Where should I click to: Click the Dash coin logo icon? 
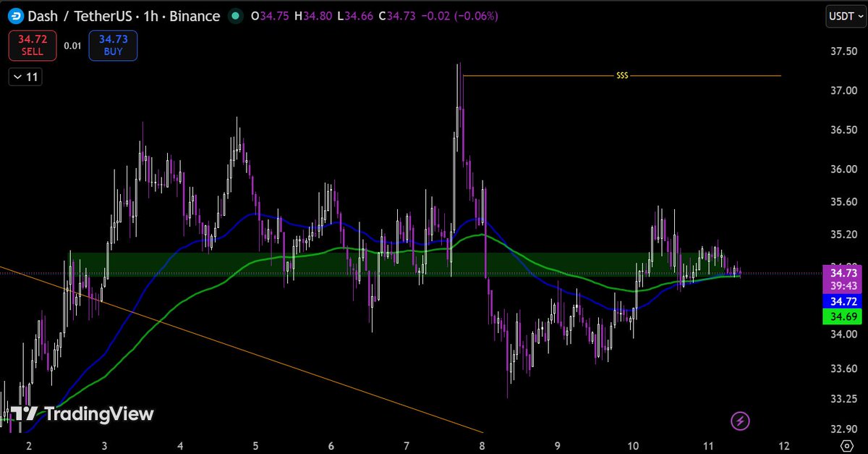14,15
